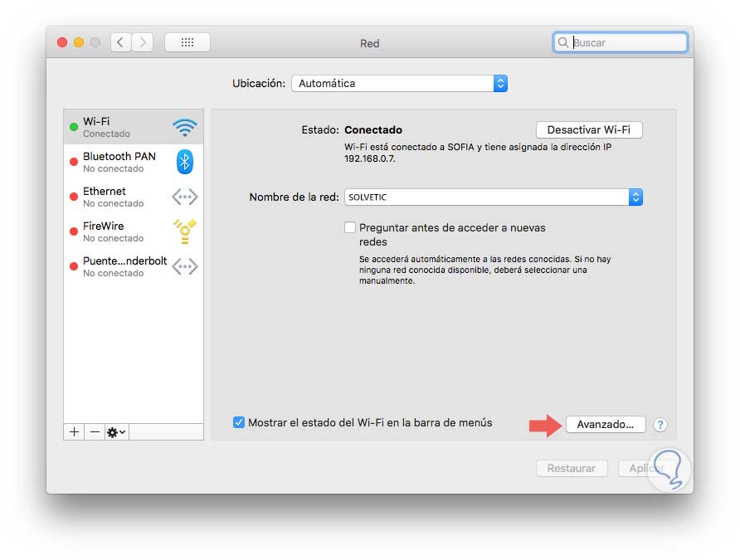Select the Wi-Fi service row
This screenshot has width=740, height=560.
pyautogui.click(x=134, y=127)
